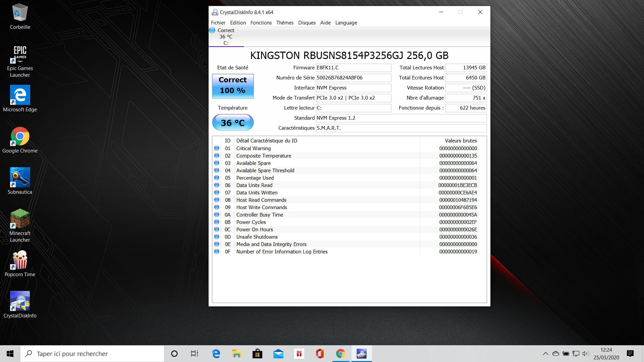The image size is (644, 362).
Task: Click the OneDrive cloud tray icon
Action: (x=555, y=354)
